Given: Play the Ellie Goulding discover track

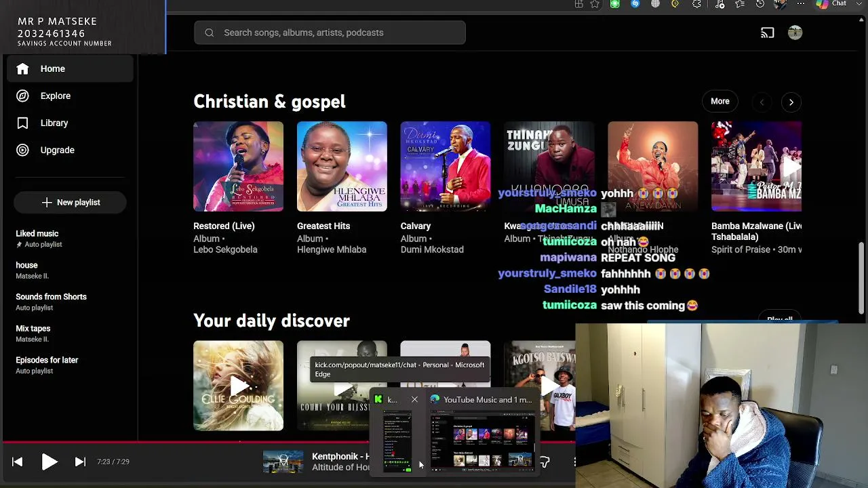Looking at the screenshot, I should (x=238, y=386).
